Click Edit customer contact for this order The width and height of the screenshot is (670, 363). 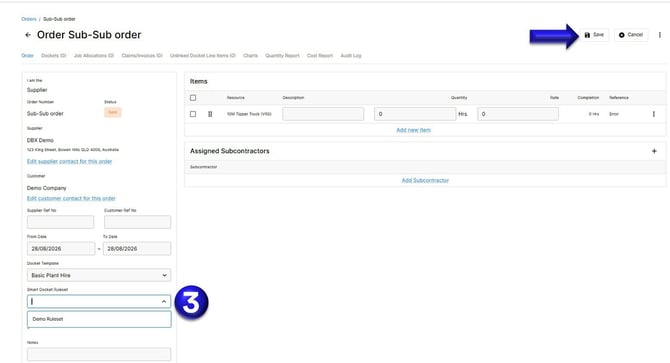tap(71, 198)
